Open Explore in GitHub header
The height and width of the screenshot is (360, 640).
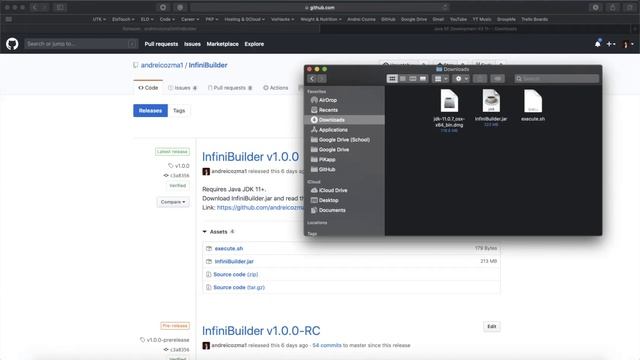(254, 44)
